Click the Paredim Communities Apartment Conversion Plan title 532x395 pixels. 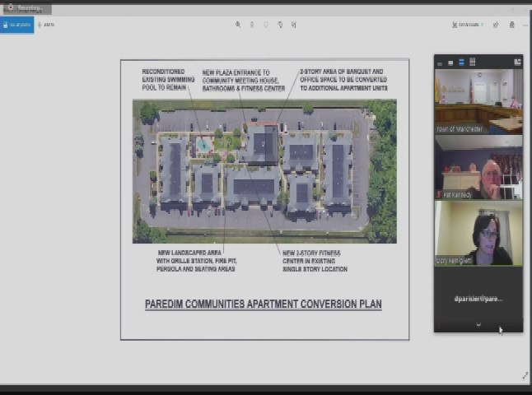pos(264,304)
